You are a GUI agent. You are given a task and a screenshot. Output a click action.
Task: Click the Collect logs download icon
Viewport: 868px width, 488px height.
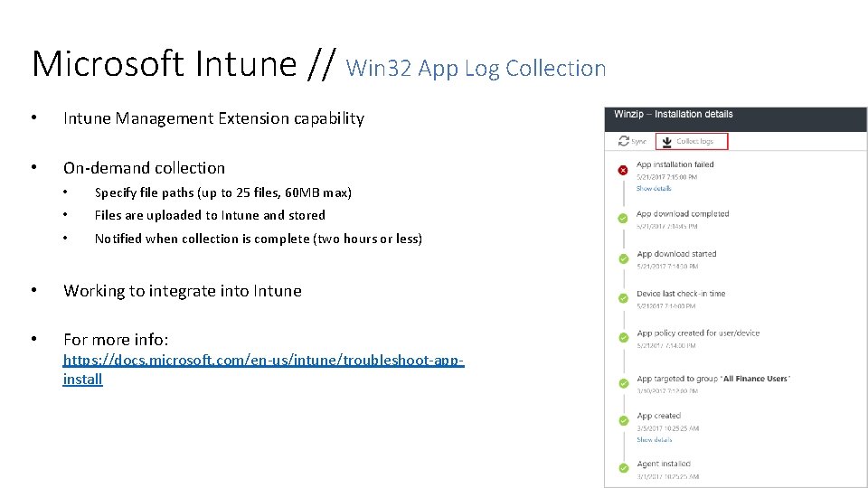666,142
